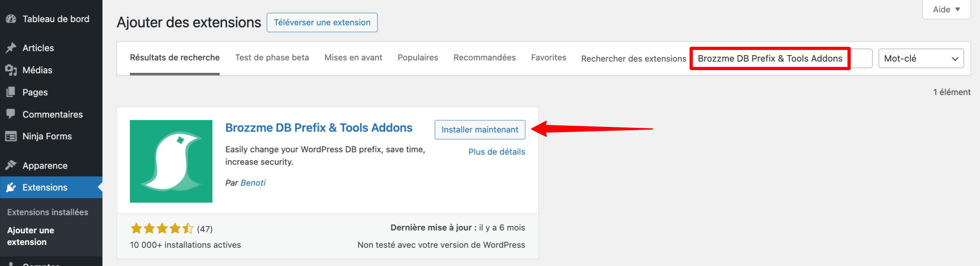Visit author Benoti's profile link
Image resolution: width=980 pixels, height=266 pixels.
pyautogui.click(x=253, y=183)
